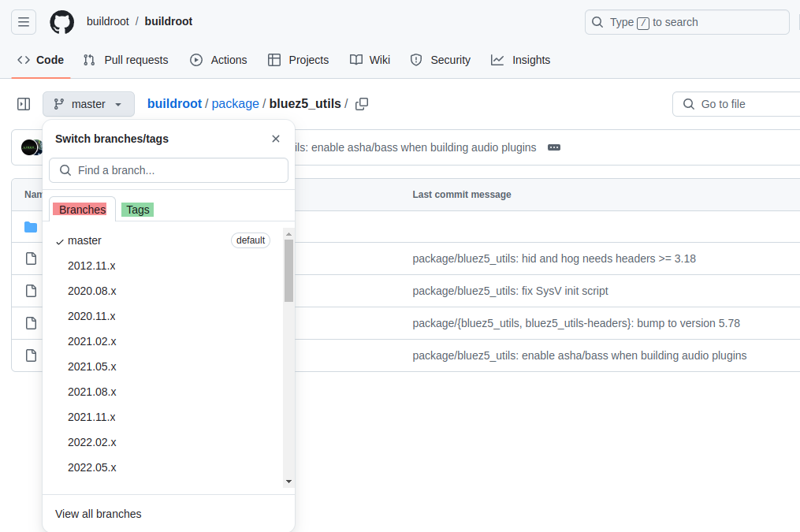Open the buildroot owner link in header
Screen dimensions: 800x532
pyautogui.click(x=108, y=21)
